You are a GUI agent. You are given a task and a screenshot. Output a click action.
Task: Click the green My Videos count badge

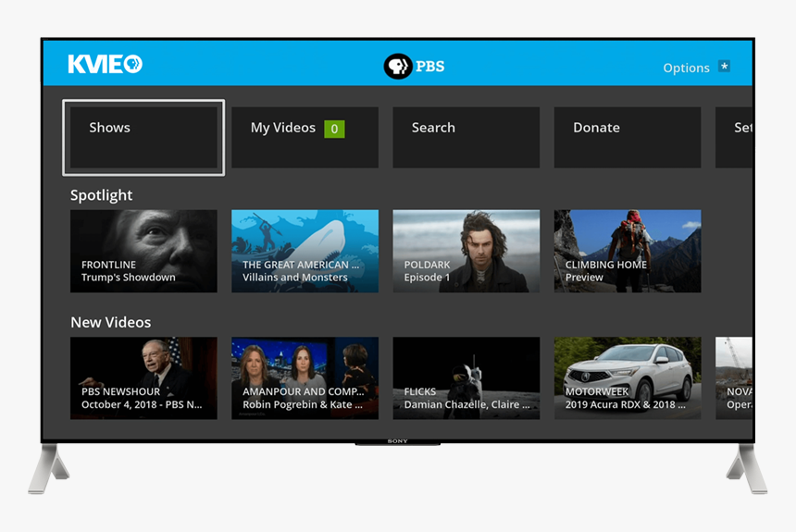334,129
